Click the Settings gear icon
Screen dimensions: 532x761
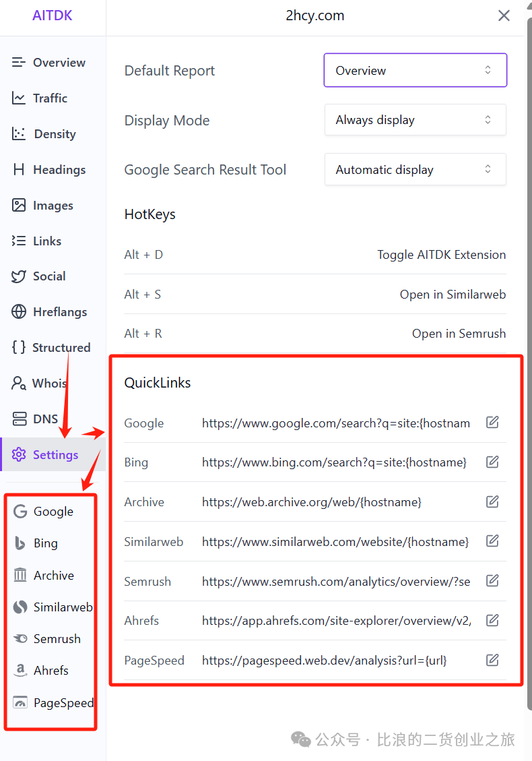click(19, 455)
